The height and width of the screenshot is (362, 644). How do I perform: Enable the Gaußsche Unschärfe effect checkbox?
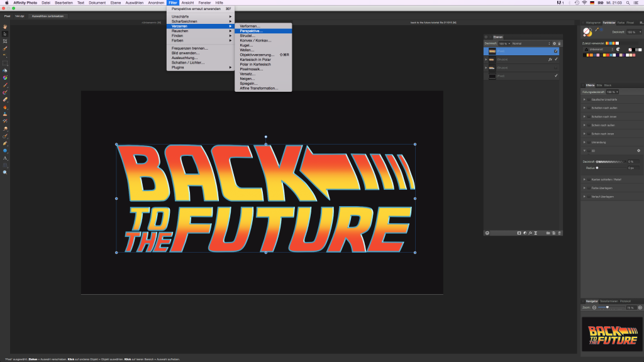(589, 99)
